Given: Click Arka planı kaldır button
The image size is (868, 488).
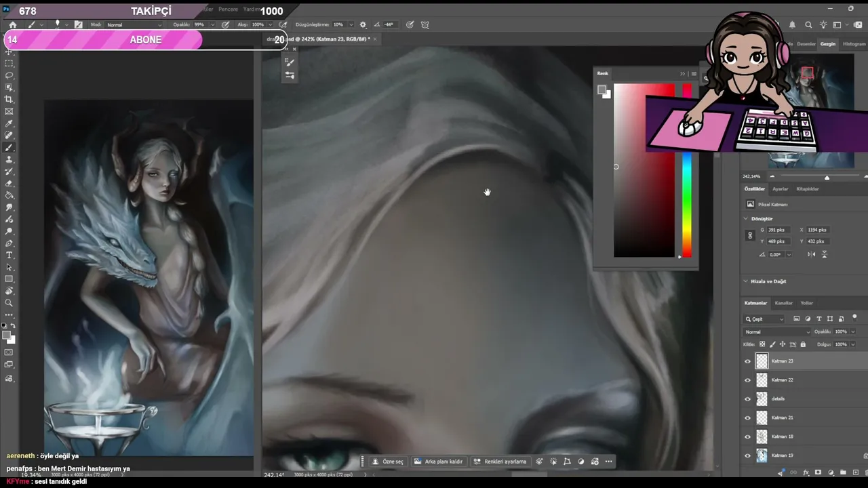Looking at the screenshot, I should (x=438, y=462).
